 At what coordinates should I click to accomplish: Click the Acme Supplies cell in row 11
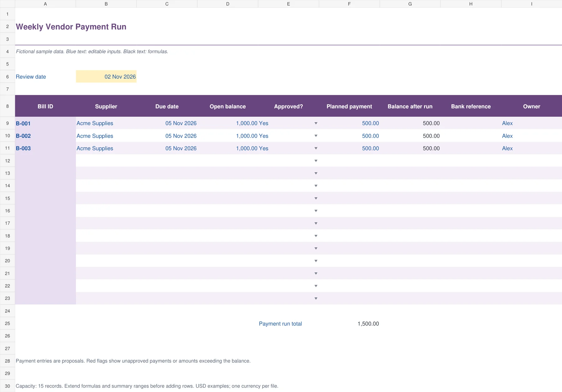click(106, 148)
